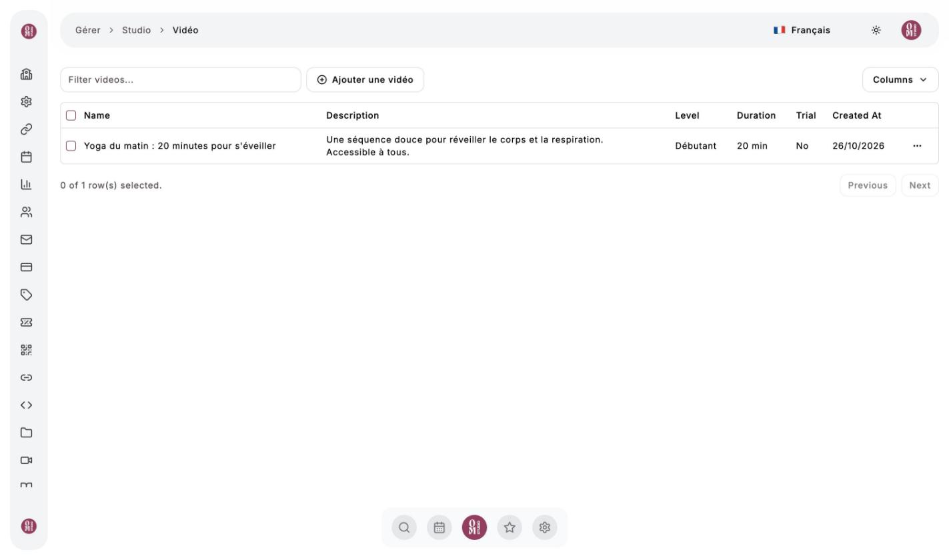Screen dimensions: 949x560
Task: Go to Gérer in breadcrumb
Action: click(88, 30)
